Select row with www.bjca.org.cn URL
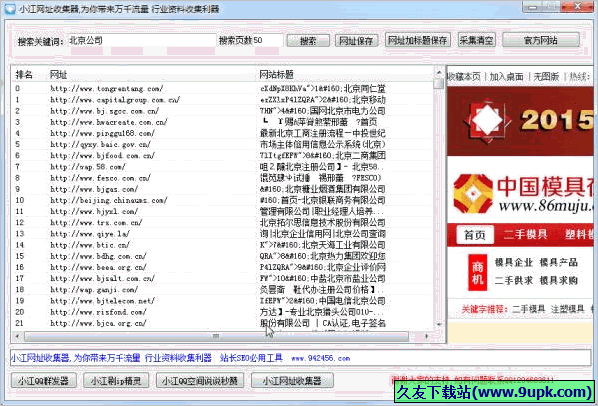598x406 pixels. point(223,323)
